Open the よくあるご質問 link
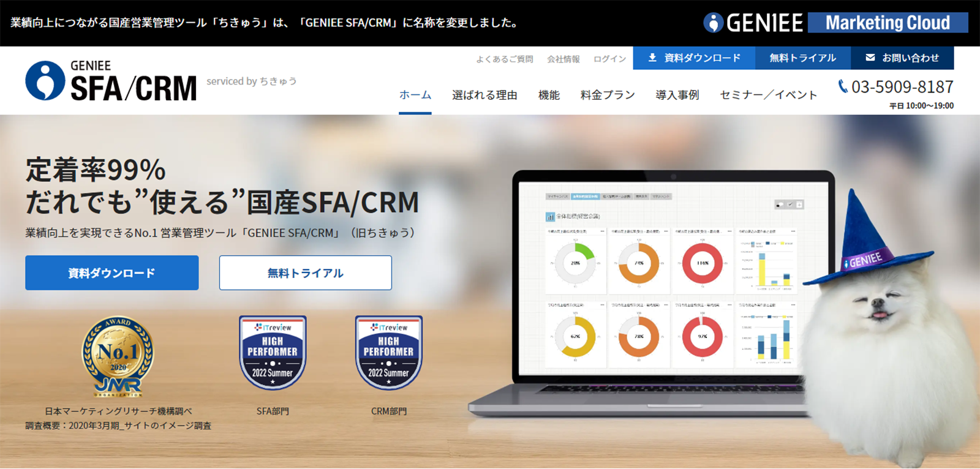The width and height of the screenshot is (980, 469). point(505,59)
